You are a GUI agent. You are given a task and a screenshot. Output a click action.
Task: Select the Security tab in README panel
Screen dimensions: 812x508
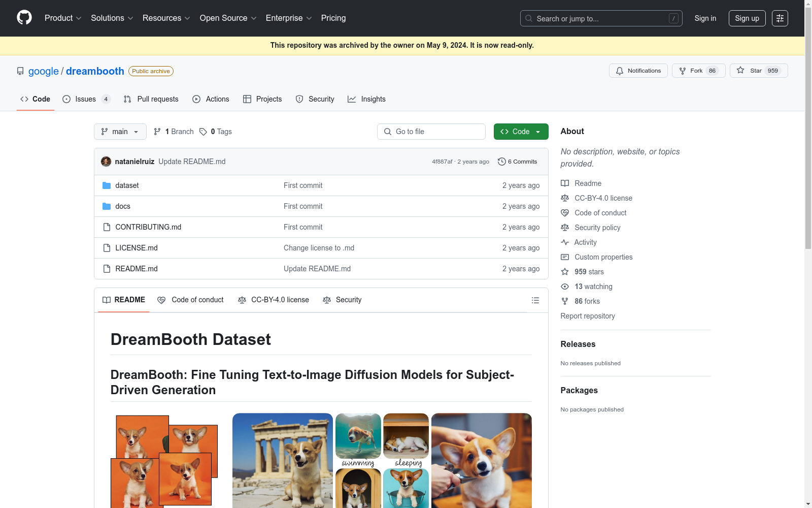coord(343,300)
